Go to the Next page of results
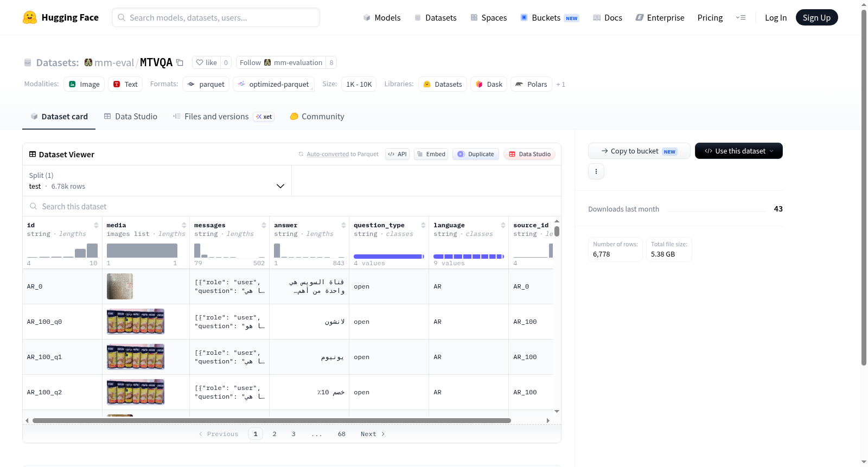 click(373, 434)
